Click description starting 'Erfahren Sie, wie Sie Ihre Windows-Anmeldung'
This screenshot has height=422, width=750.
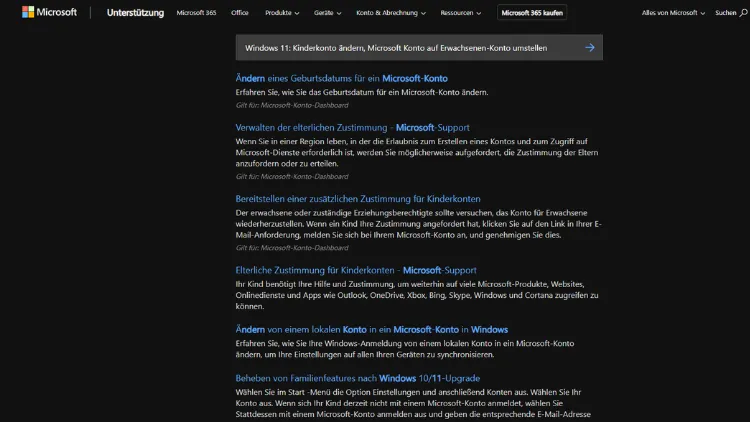(x=405, y=349)
